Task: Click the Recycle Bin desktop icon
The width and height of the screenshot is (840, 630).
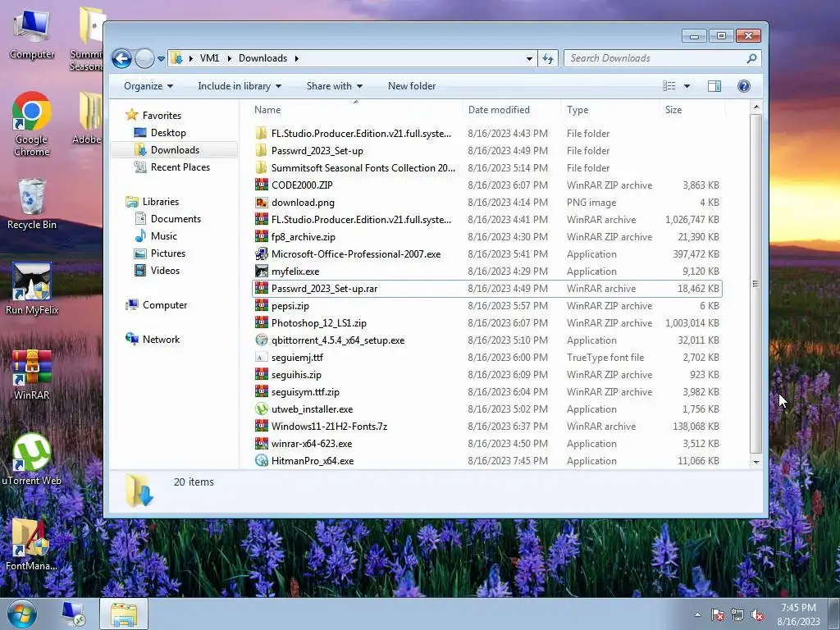Action: click(x=32, y=204)
